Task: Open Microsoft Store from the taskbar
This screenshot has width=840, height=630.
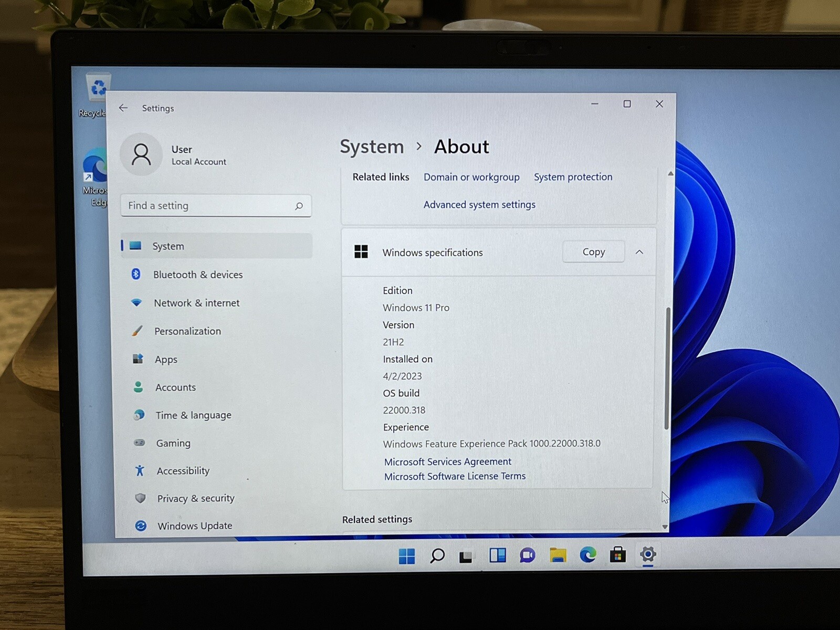Action: 618,554
